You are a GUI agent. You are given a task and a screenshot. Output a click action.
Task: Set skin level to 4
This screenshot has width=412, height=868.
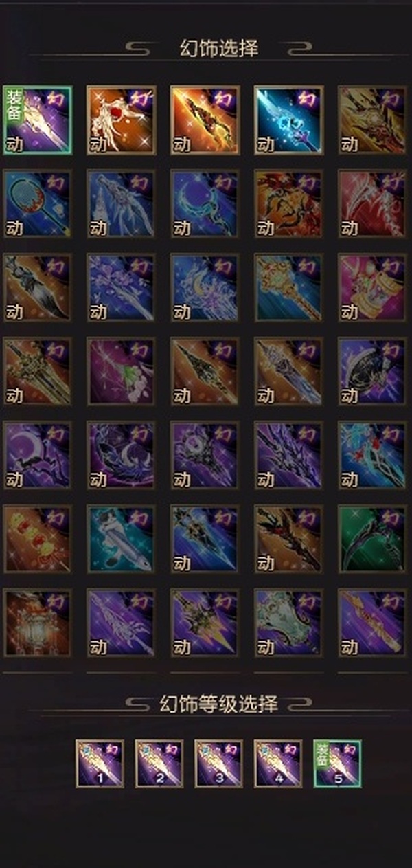278,764
